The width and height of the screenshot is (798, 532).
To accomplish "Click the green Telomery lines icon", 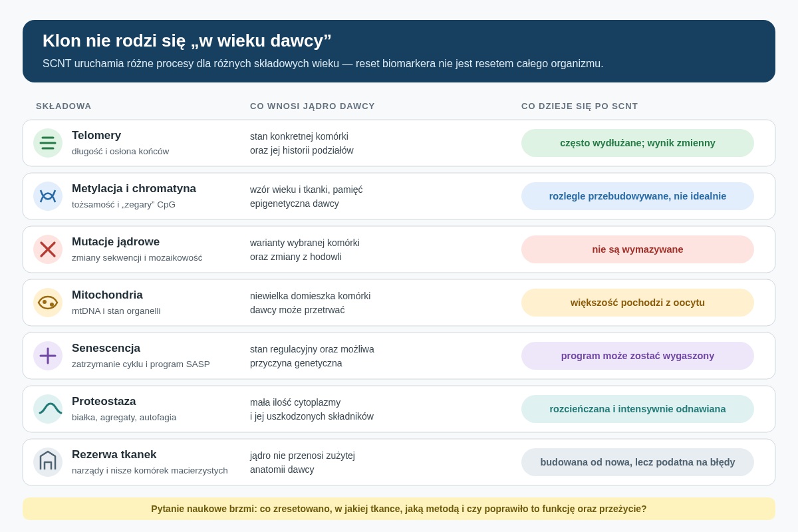I will pyautogui.click(x=48, y=143).
